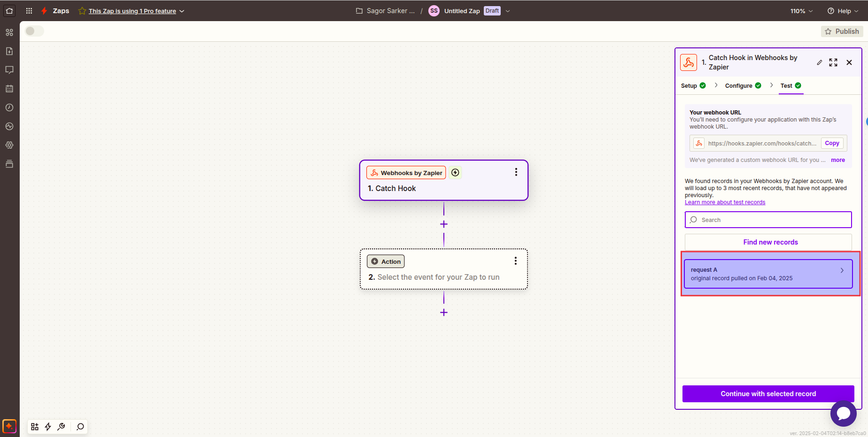Click the magnifier search canvas tool
868x437 pixels.
tap(80, 427)
